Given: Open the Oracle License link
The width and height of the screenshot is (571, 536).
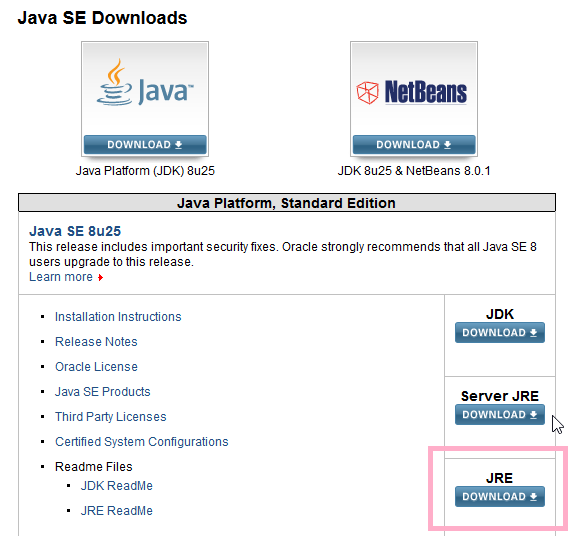Looking at the screenshot, I should tap(96, 367).
